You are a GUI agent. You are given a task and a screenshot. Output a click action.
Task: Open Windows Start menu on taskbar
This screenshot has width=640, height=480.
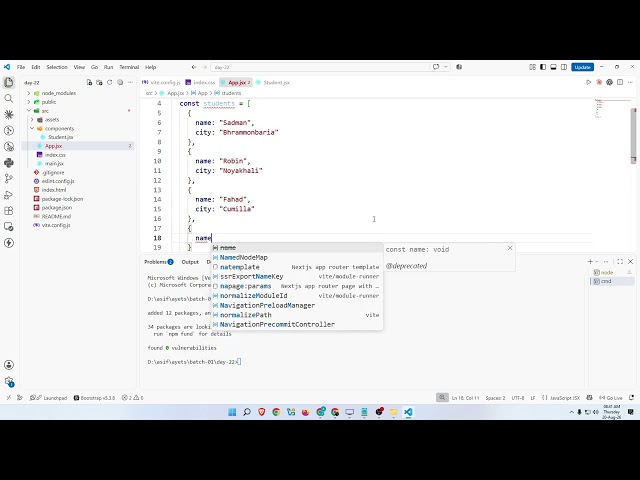click(x=232, y=412)
